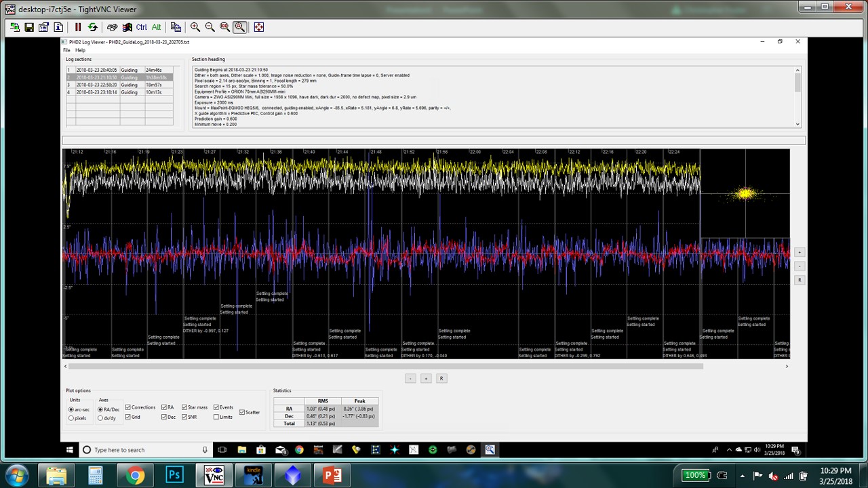Viewport: 868px width, 488px height.
Task: Click the graph horizontal scrollbar thumb
Action: [386, 366]
